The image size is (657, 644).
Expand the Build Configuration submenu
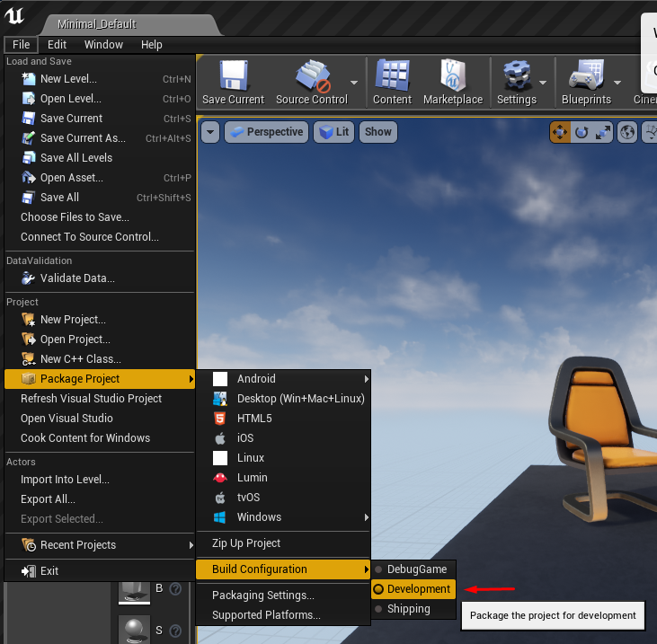click(284, 569)
